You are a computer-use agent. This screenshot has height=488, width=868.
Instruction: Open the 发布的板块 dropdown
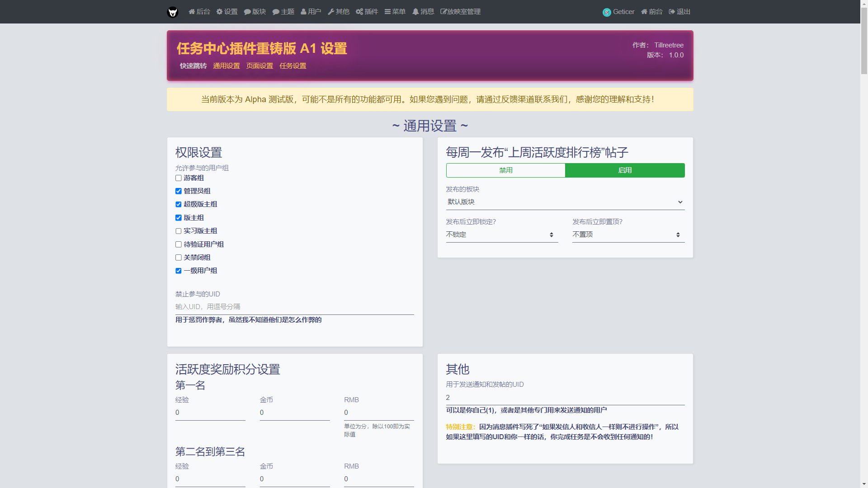point(565,202)
